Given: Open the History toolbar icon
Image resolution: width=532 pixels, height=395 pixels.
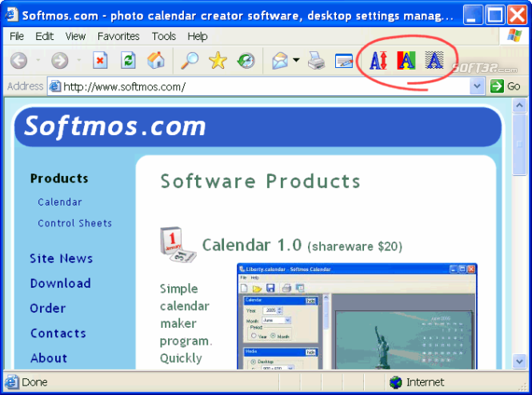Looking at the screenshot, I should click(246, 61).
